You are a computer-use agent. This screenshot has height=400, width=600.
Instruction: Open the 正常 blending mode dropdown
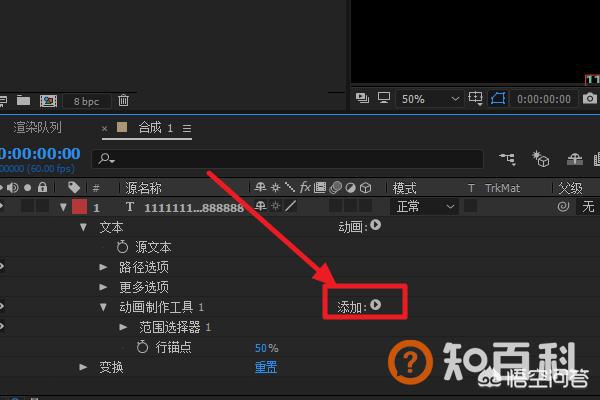[424, 207]
